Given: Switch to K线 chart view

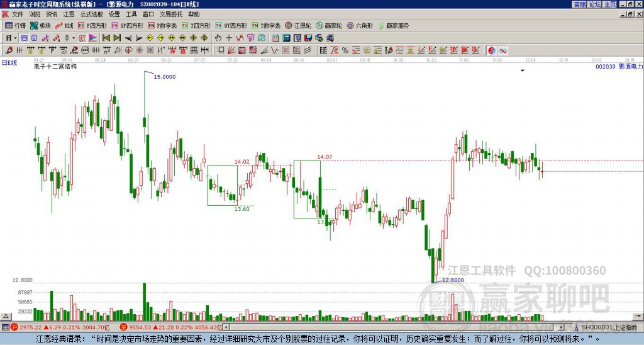Looking at the screenshot, I should pyautogui.click(x=64, y=25).
